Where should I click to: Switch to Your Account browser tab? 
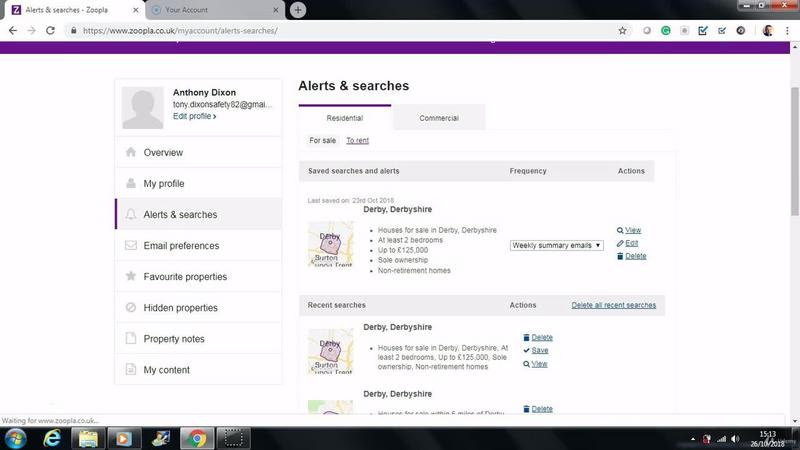pos(214,10)
